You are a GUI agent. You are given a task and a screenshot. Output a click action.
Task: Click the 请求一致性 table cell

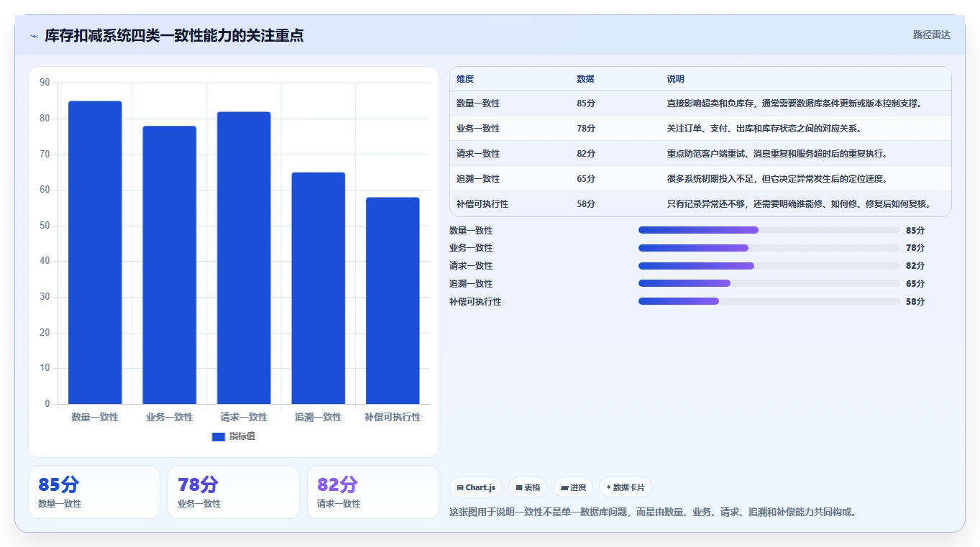478,154
